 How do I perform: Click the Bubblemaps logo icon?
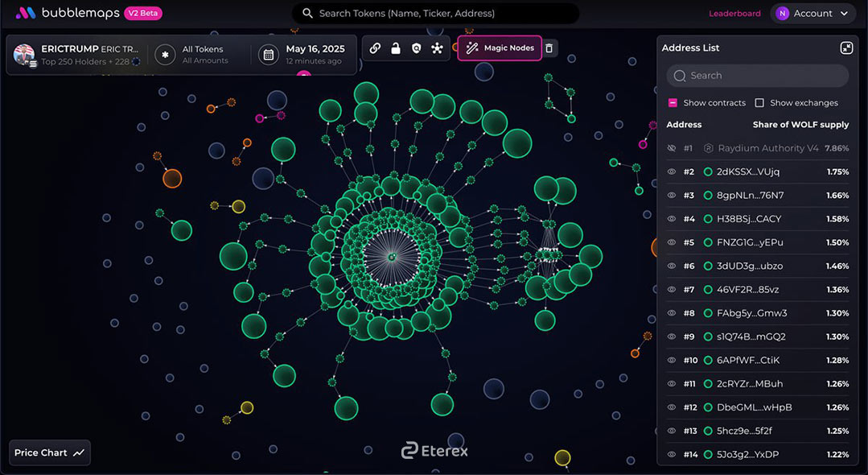[26, 14]
